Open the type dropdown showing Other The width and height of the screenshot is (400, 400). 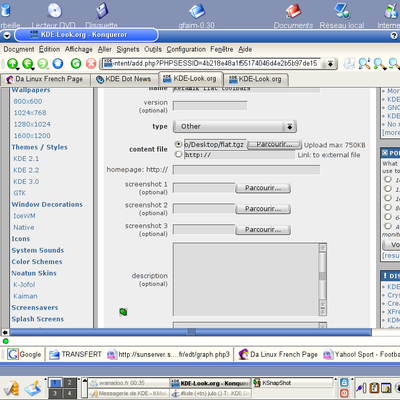coord(235,126)
